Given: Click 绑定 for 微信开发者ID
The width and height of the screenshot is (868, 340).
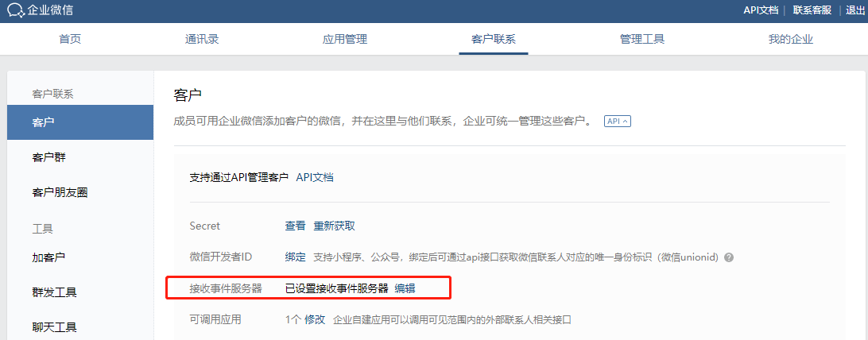Looking at the screenshot, I should pos(295,257).
